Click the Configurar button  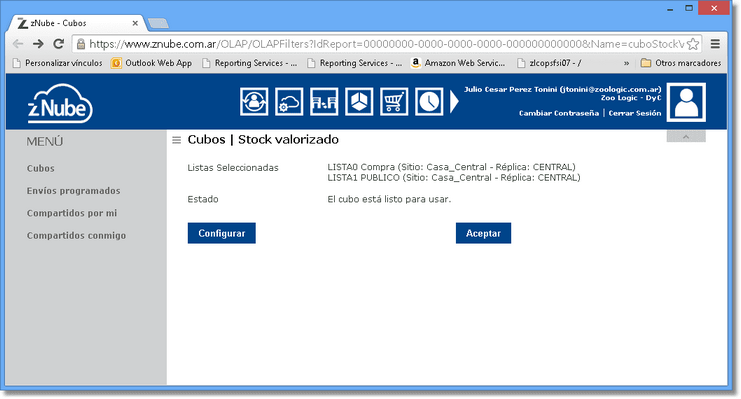(x=222, y=233)
